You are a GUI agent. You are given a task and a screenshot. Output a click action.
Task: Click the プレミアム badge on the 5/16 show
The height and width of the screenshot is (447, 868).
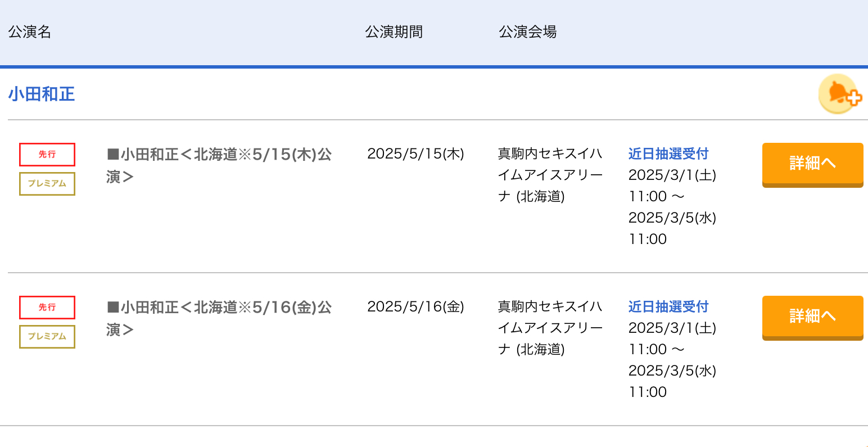point(47,337)
